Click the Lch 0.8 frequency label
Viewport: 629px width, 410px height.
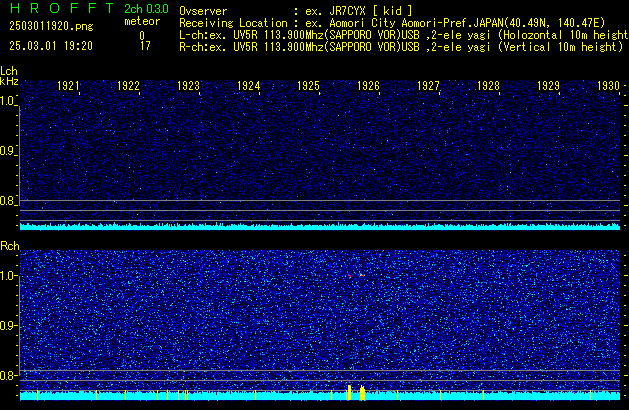tap(8, 201)
